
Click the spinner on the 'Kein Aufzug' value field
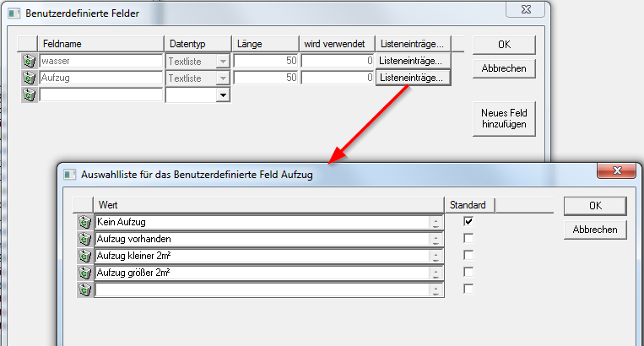436,222
